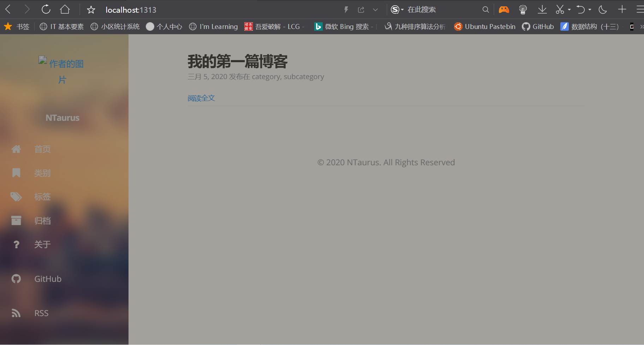This screenshot has height=345, width=644.
Task: Click the scissors screenshot tool icon
Action: pos(560,10)
